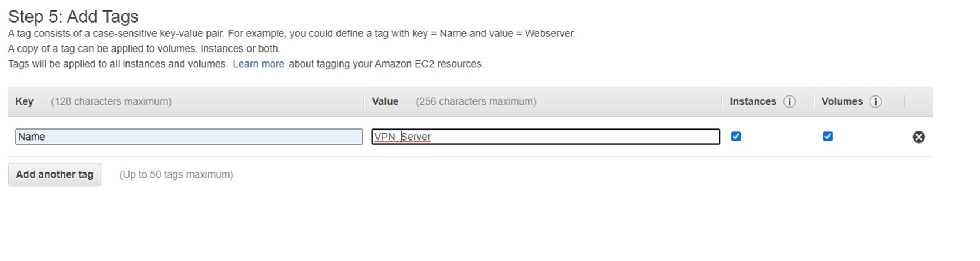Remove the Name tag row
This screenshot has width=980, height=261.
pyautogui.click(x=918, y=137)
